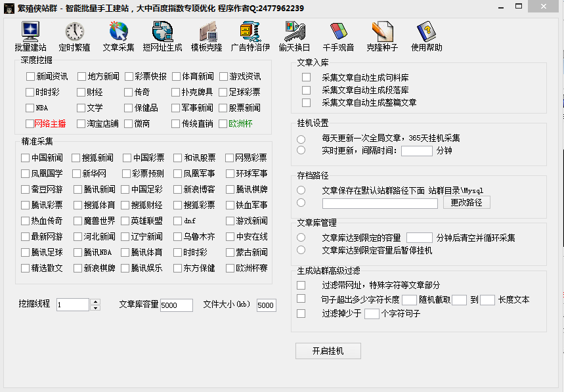This screenshot has width=564, height=392.
Task: Select the custom path radio button
Action: click(x=301, y=202)
